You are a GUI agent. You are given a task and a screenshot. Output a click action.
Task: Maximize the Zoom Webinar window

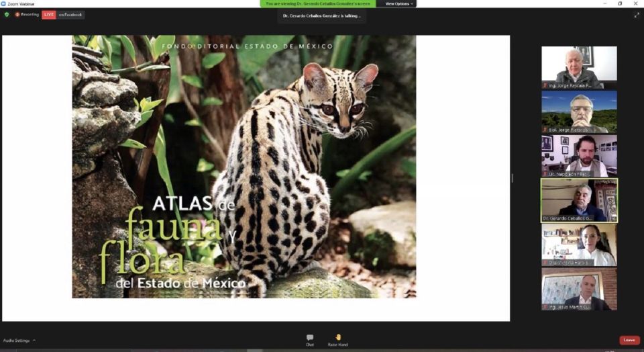coord(620,4)
